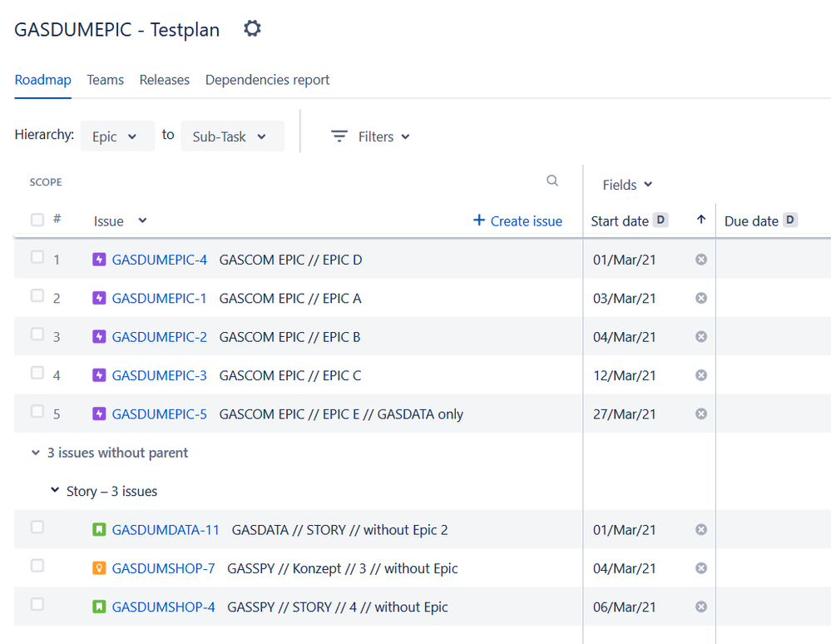Open the Dependencies report tab

(x=267, y=80)
